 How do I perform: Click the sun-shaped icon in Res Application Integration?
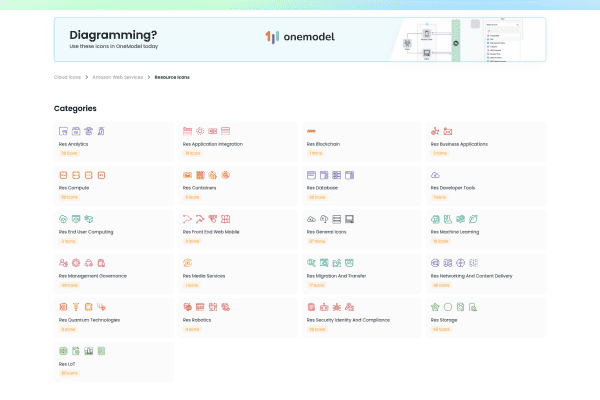[200, 131]
